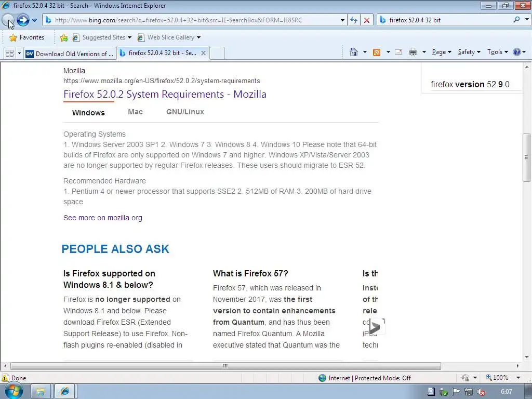532x399 pixels.
Task: Switch to 'Download Old Versions of' tab
Action: 70,54
